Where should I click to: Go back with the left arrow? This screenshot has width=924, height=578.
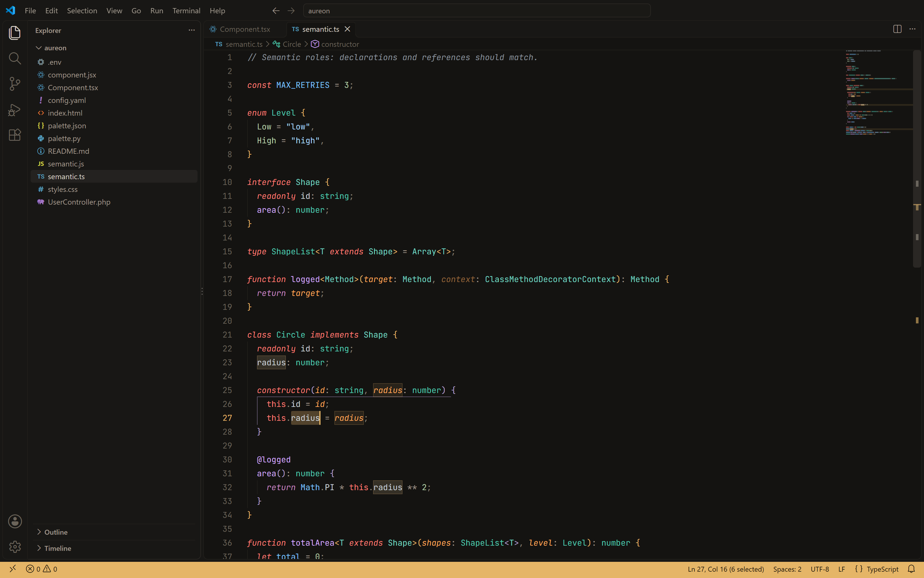(276, 11)
